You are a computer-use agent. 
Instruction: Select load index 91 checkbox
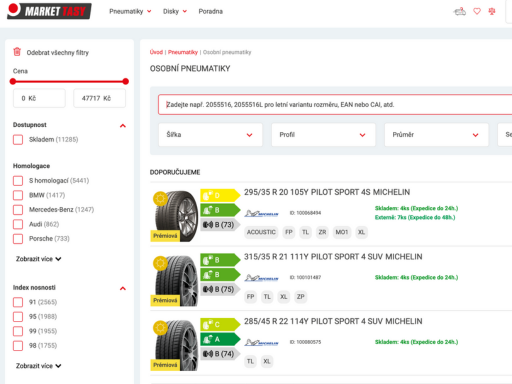tap(18, 302)
